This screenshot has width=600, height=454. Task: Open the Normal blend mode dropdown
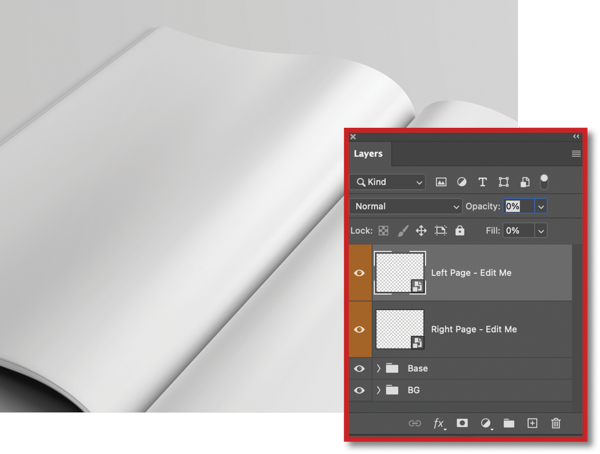[x=406, y=206]
